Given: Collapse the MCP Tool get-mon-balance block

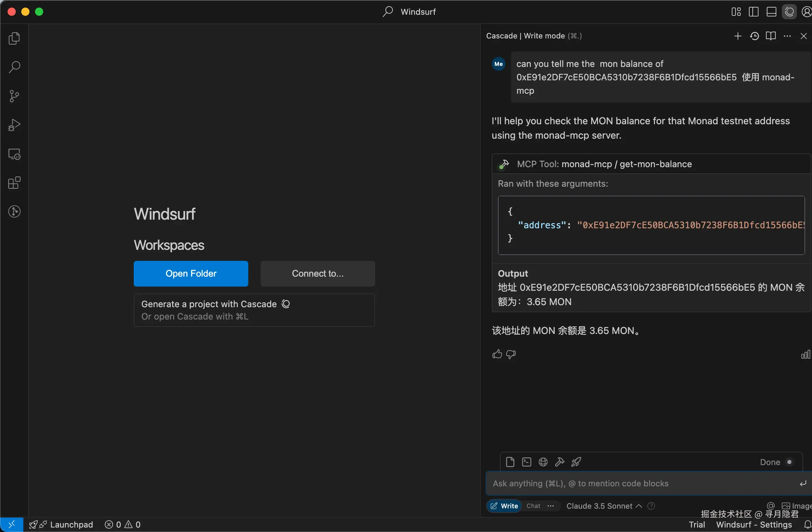Looking at the screenshot, I should click(604, 164).
